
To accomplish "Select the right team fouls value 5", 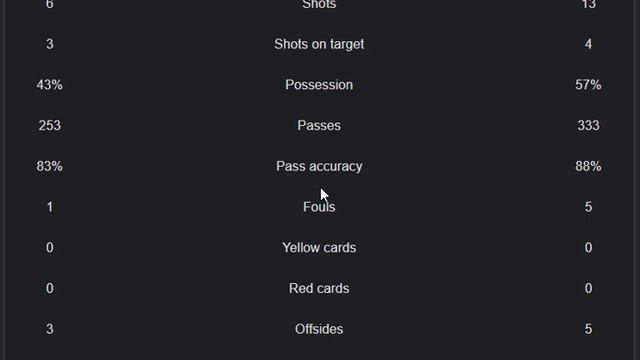I will click(x=588, y=207).
